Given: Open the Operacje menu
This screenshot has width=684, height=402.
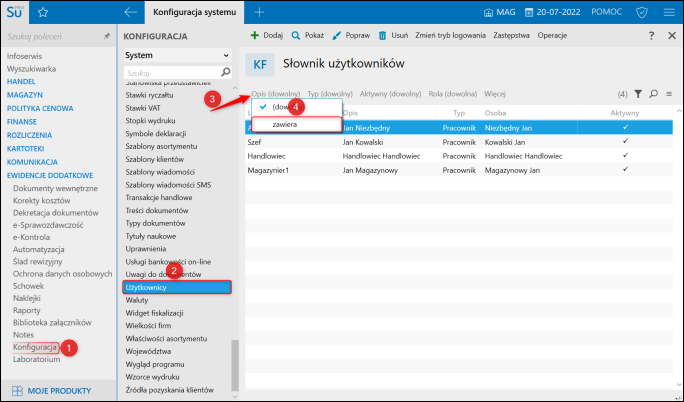Looking at the screenshot, I should pos(552,35).
